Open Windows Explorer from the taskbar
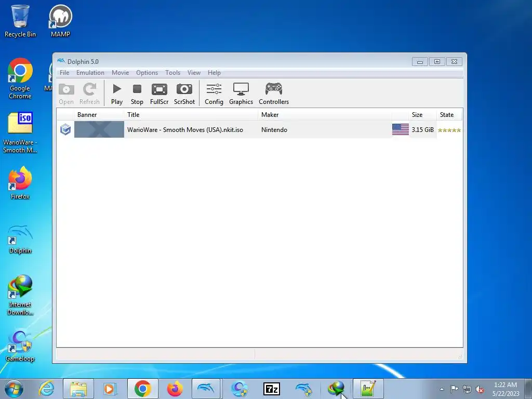532x399 pixels. point(78,389)
